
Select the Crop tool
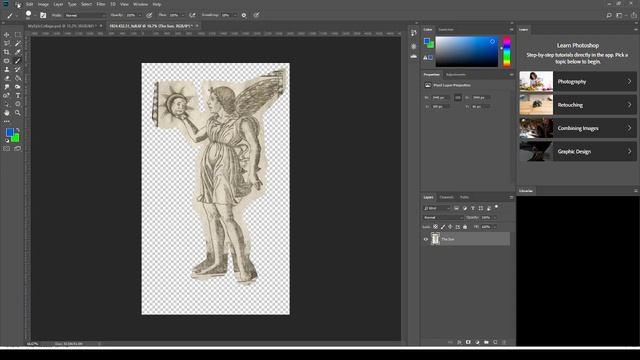point(7,52)
